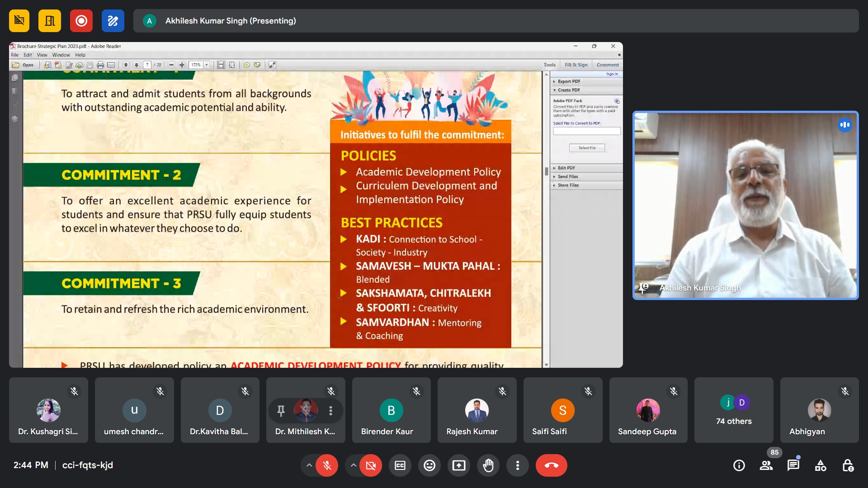Start presenting your screen
868x488 pixels.
click(459, 465)
